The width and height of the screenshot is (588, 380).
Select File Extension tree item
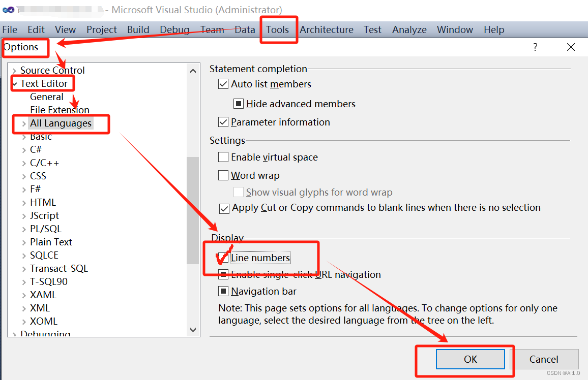coord(60,110)
